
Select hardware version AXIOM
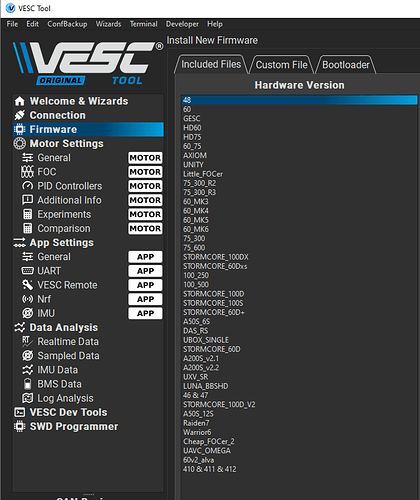[x=299, y=155]
